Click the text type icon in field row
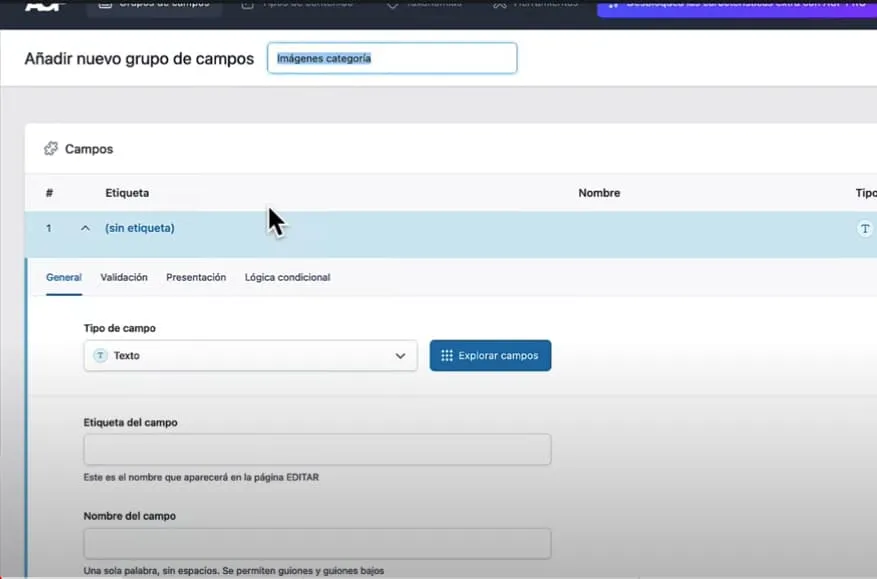877x579 pixels. [x=865, y=229]
